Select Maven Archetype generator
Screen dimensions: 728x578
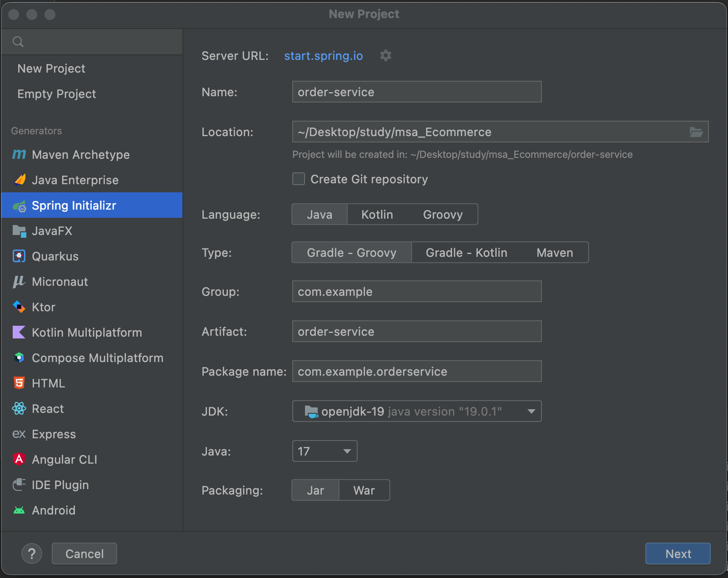(x=92, y=155)
